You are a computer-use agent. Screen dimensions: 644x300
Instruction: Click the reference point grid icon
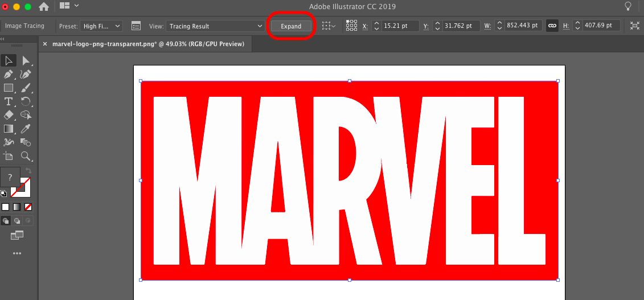(351, 26)
